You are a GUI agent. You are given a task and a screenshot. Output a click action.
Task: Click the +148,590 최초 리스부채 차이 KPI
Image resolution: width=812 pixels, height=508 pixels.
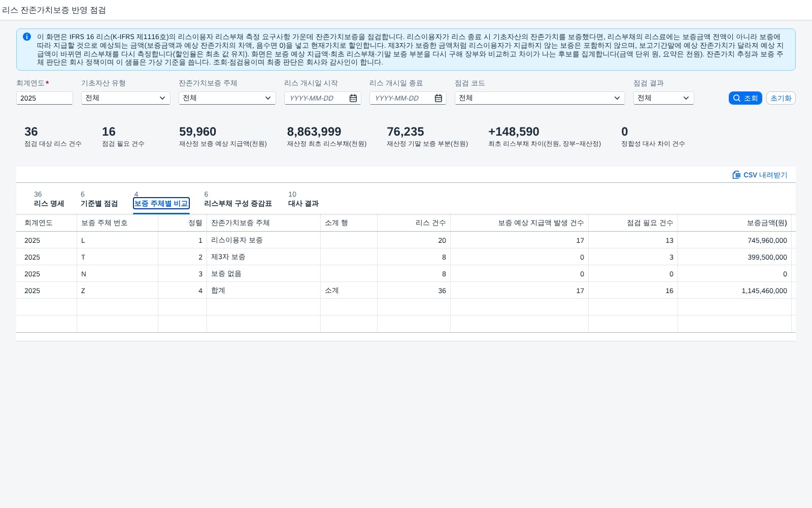(x=545, y=137)
